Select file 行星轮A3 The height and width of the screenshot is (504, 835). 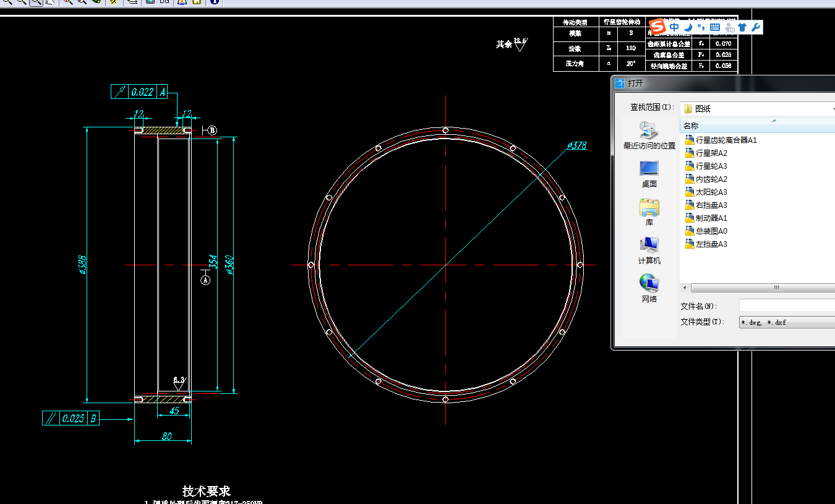pos(706,166)
